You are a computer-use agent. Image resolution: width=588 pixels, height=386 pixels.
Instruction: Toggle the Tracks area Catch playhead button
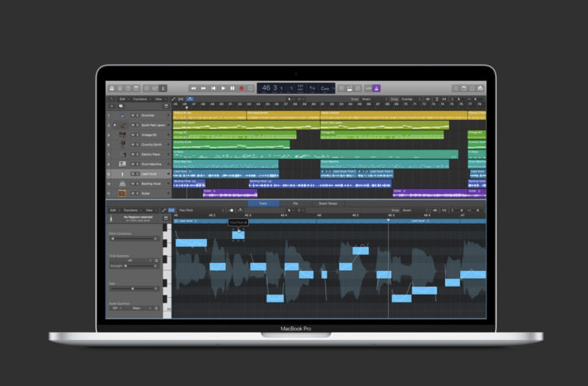190,99
